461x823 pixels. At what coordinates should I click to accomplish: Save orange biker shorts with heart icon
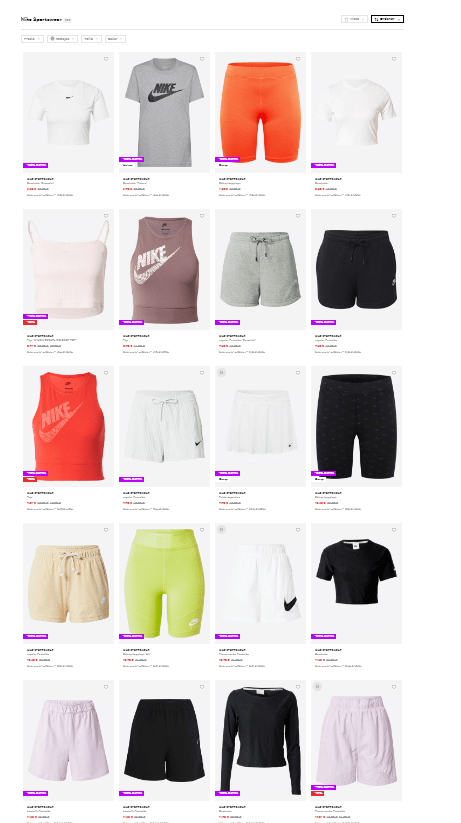click(298, 59)
